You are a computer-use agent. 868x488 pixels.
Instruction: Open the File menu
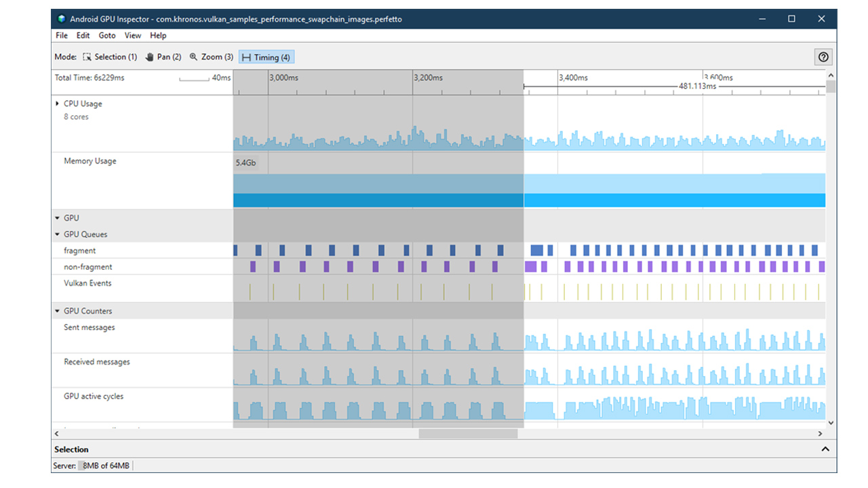coord(62,35)
